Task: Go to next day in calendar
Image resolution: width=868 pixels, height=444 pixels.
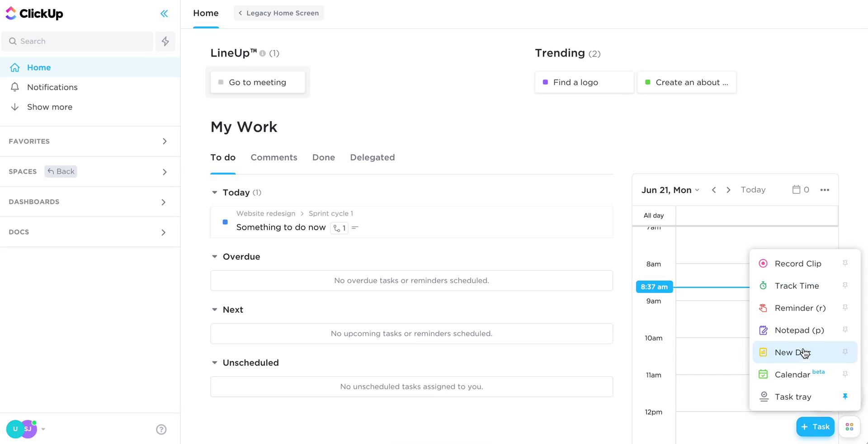Action: coord(728,190)
